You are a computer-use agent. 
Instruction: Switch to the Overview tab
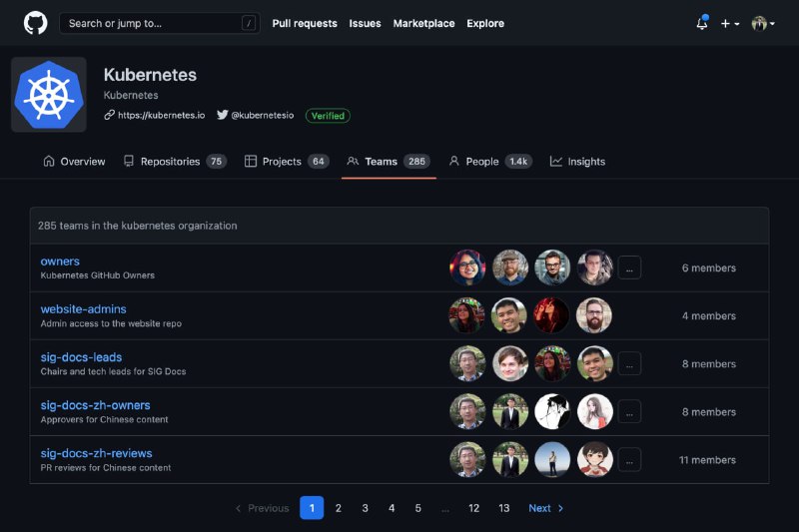tap(74, 162)
